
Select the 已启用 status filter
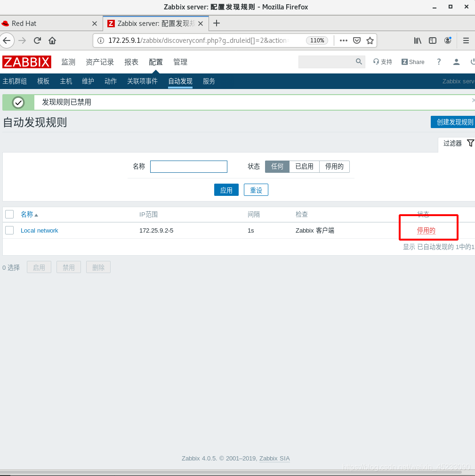pos(304,166)
